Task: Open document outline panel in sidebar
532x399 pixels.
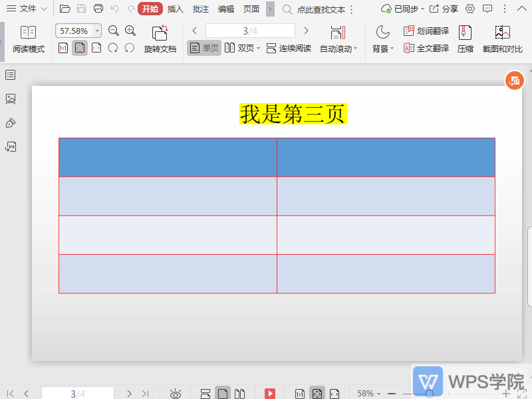Action: (9, 75)
